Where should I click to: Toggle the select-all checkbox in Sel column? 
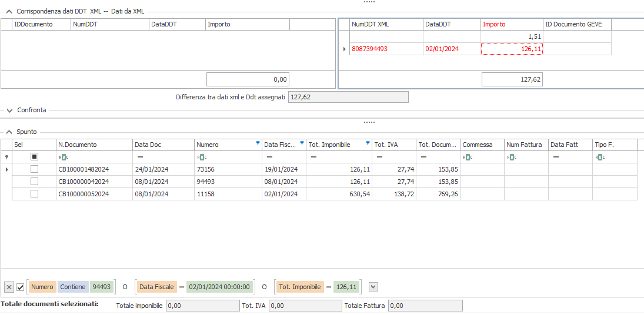[35, 157]
